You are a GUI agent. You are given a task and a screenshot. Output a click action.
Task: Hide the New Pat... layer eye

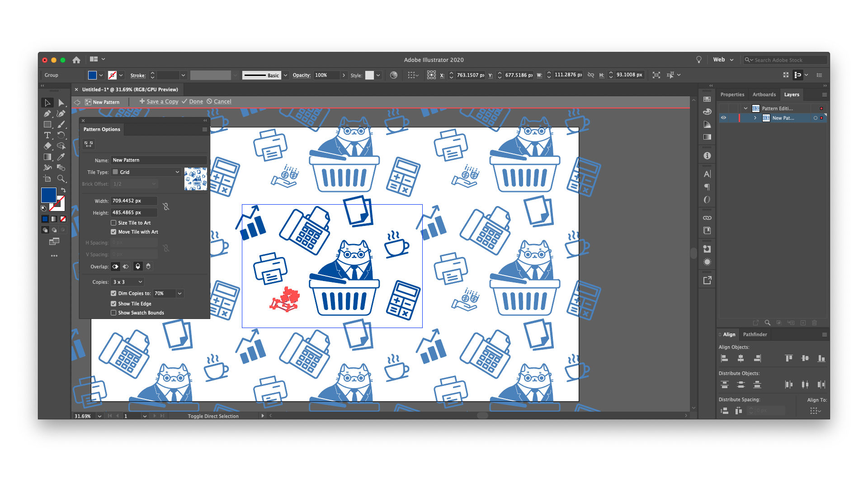coord(723,118)
